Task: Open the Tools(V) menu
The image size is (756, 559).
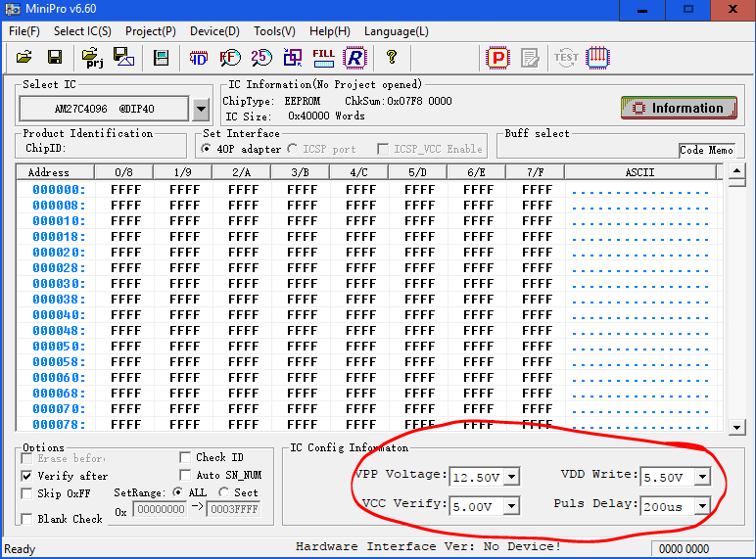Action: [x=274, y=31]
